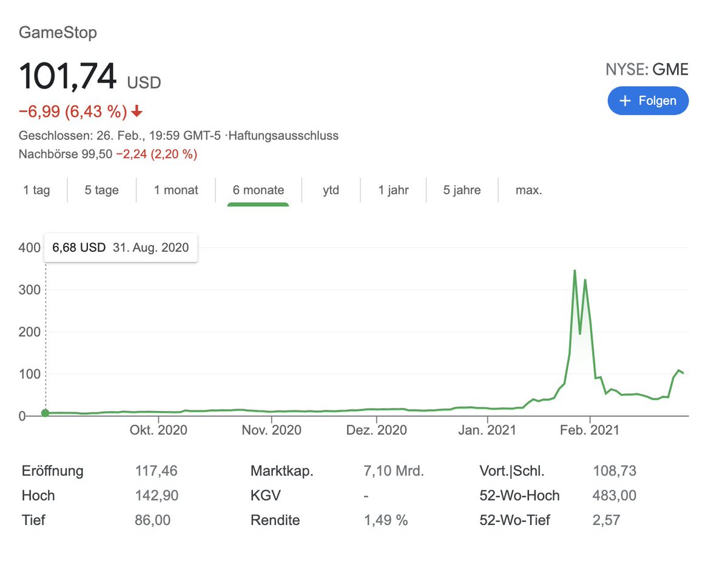This screenshot has width=728, height=562.
Task: Click the 101,74 price value
Action: click(x=67, y=76)
